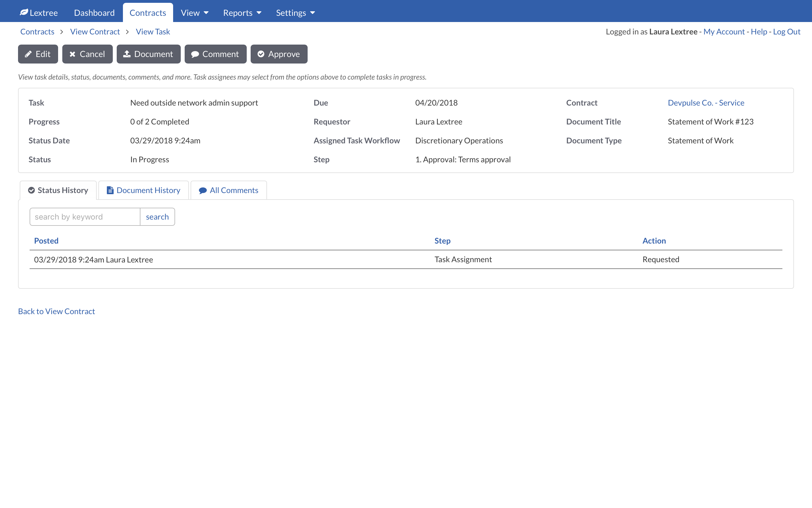Click the Document Type value 'Statement of Work'
Viewport: 812px width, 508px height.
[x=701, y=141]
